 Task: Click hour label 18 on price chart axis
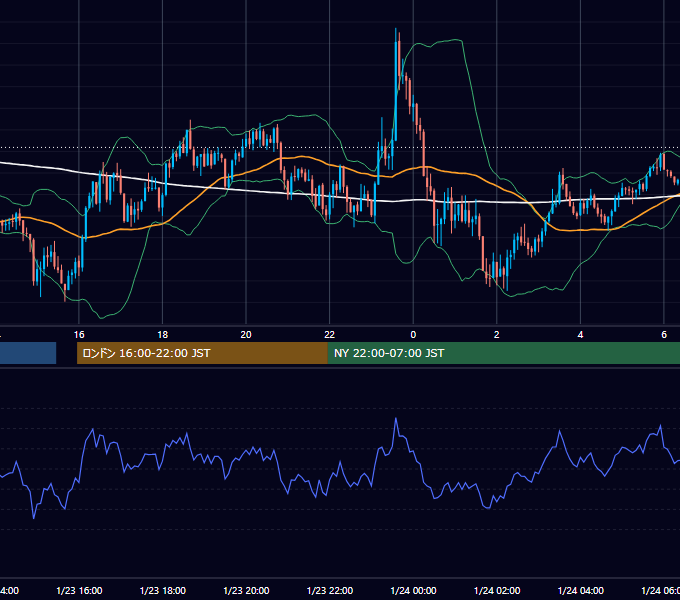(x=163, y=334)
